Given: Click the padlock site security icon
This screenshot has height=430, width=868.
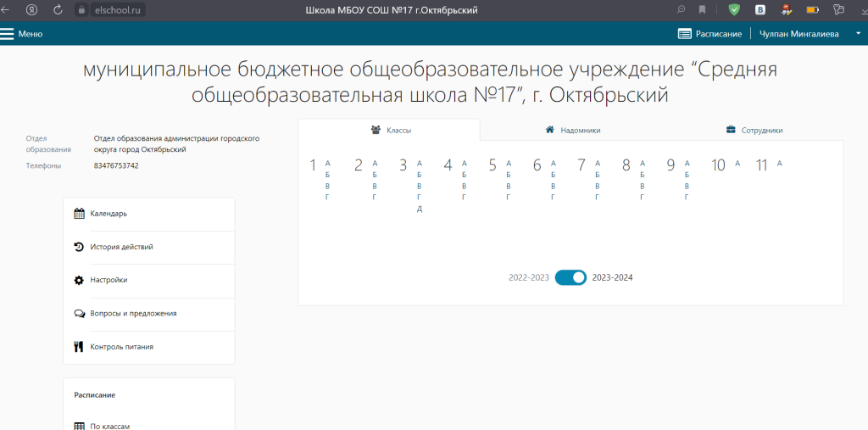Looking at the screenshot, I should (x=81, y=9).
